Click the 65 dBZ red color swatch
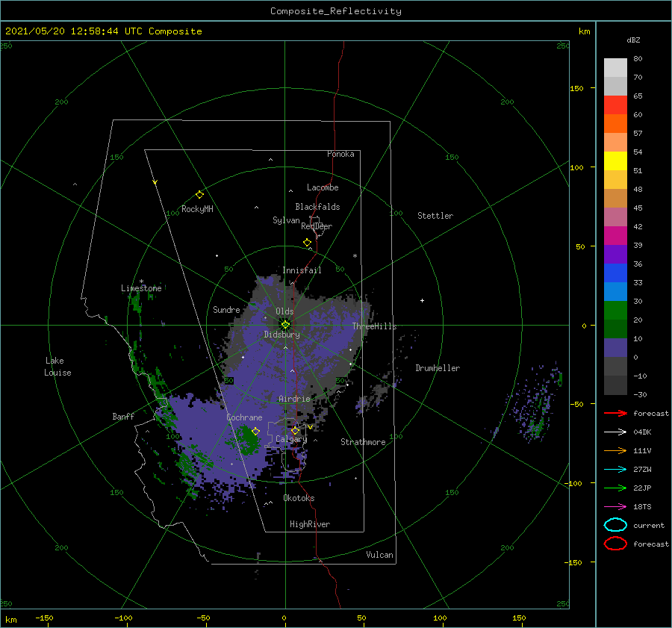This screenshot has height=628, width=672. (615, 105)
